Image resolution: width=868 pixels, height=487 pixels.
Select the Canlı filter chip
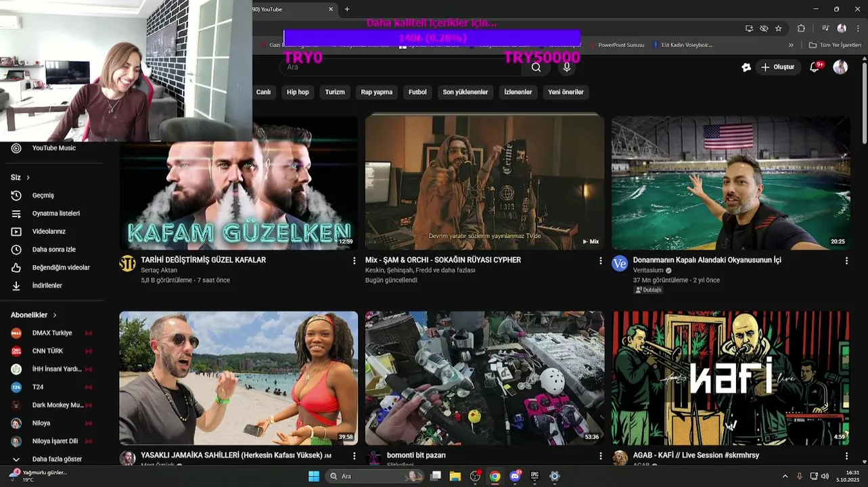263,92
